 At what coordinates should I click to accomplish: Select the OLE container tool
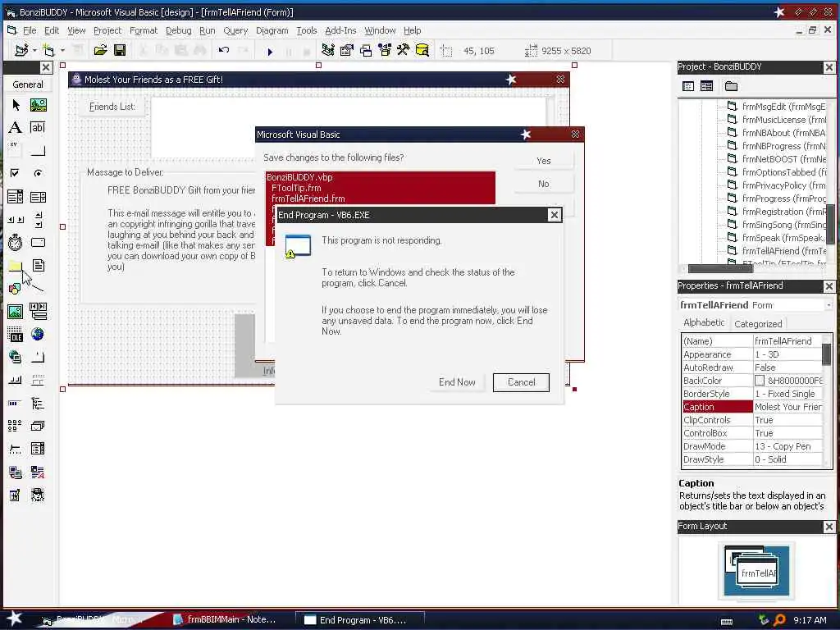(16, 335)
